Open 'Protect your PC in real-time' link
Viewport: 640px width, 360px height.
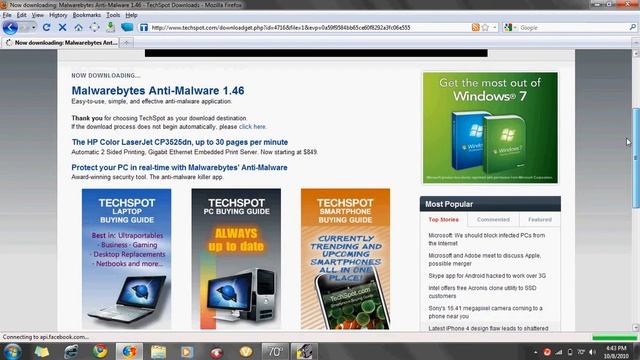tap(179, 167)
